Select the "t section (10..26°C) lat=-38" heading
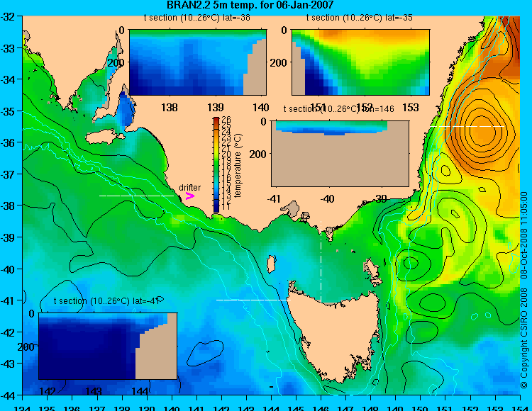 pyautogui.click(x=196, y=18)
